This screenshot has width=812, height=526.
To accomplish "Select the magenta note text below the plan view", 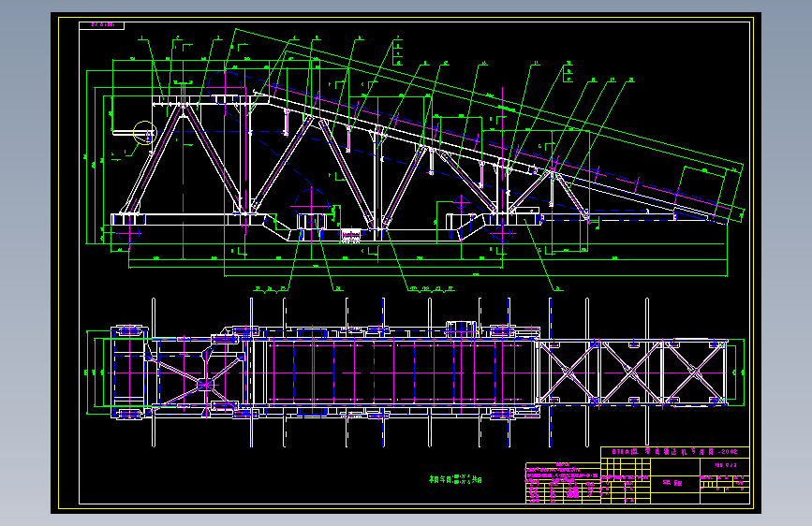I will [456, 480].
